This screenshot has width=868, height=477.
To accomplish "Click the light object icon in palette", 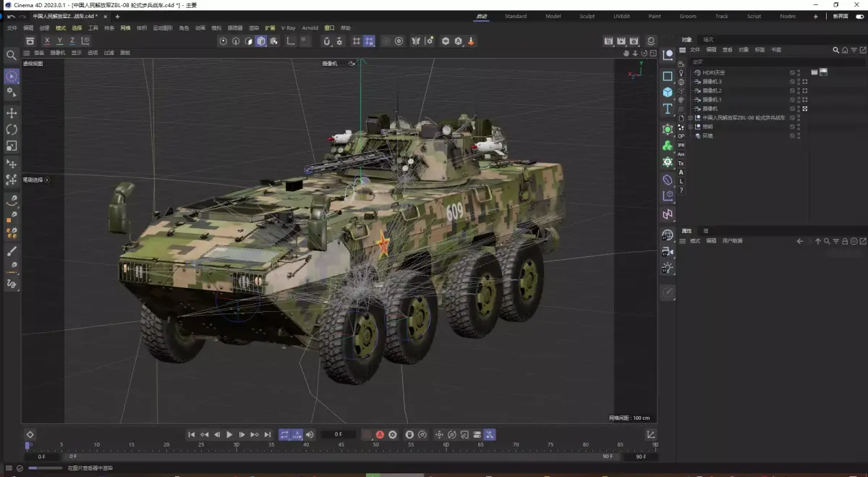I will [667, 268].
